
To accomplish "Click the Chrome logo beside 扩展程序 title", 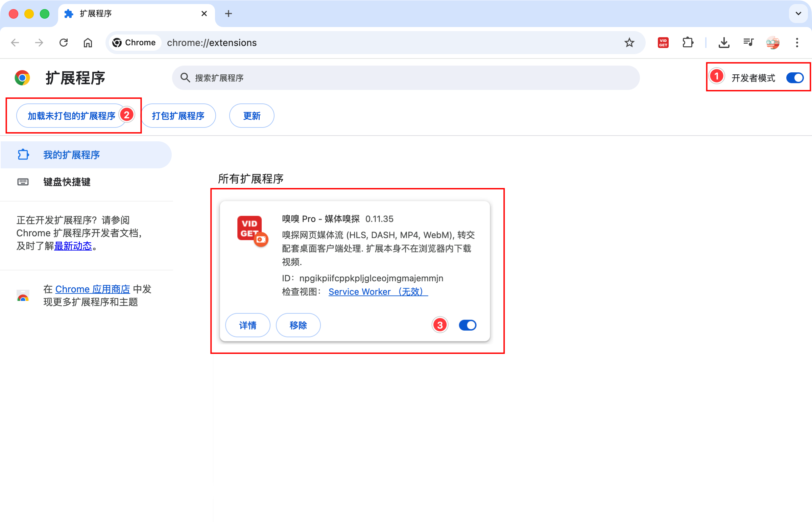I will click(x=22, y=78).
